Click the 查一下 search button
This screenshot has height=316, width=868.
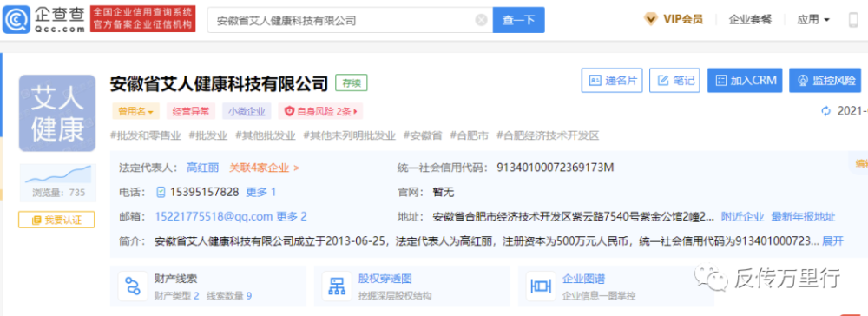click(519, 20)
